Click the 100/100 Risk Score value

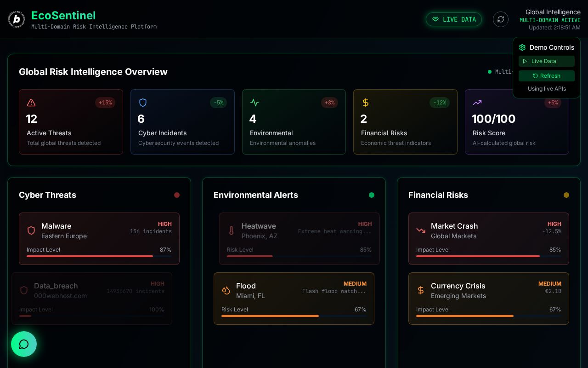tap(494, 119)
